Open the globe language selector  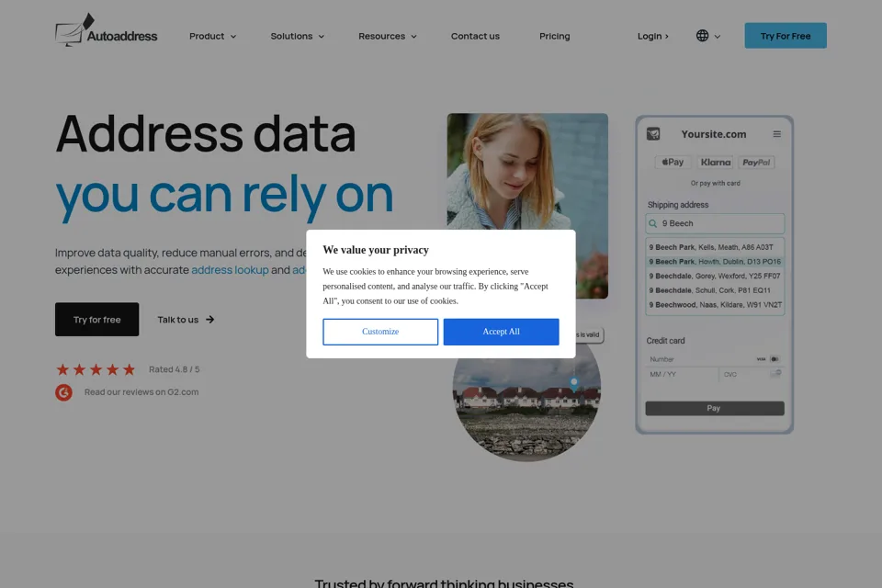click(703, 36)
